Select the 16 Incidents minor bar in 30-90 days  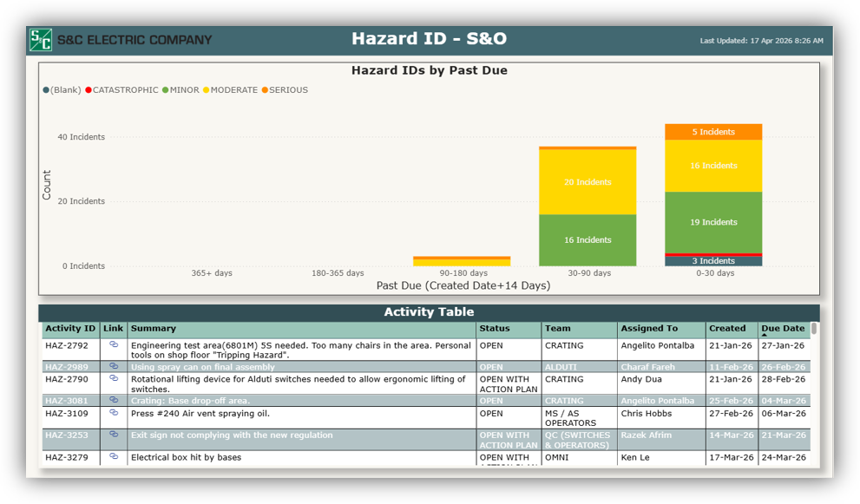[588, 240]
